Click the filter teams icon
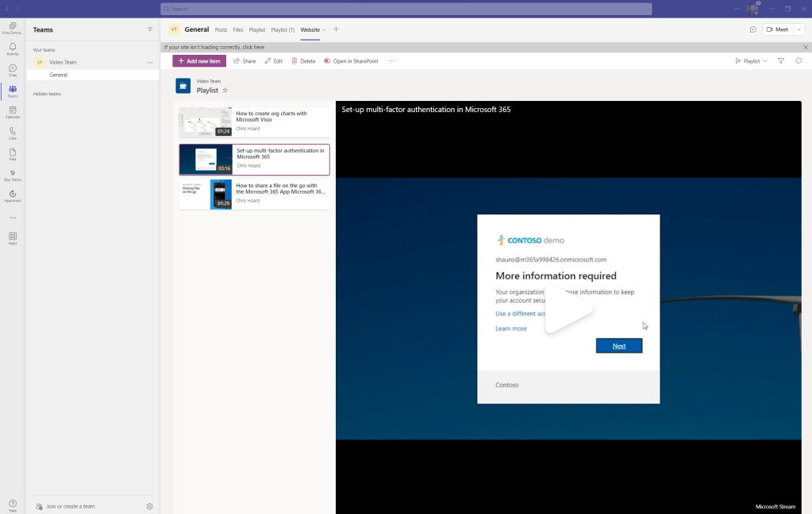The width and height of the screenshot is (812, 514). [x=150, y=29]
